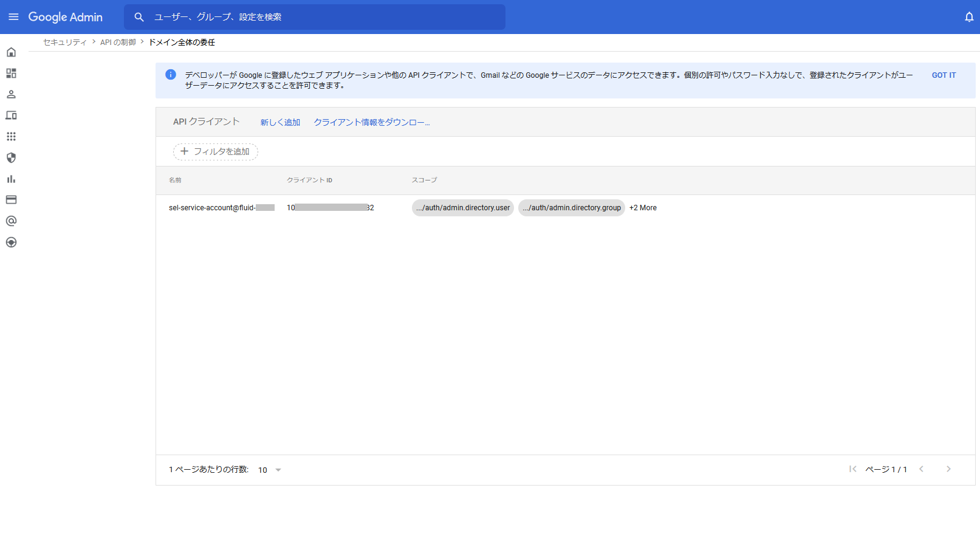This screenshot has height=536, width=980.
Task: Open Security shield sidebar icon
Action: tap(11, 158)
